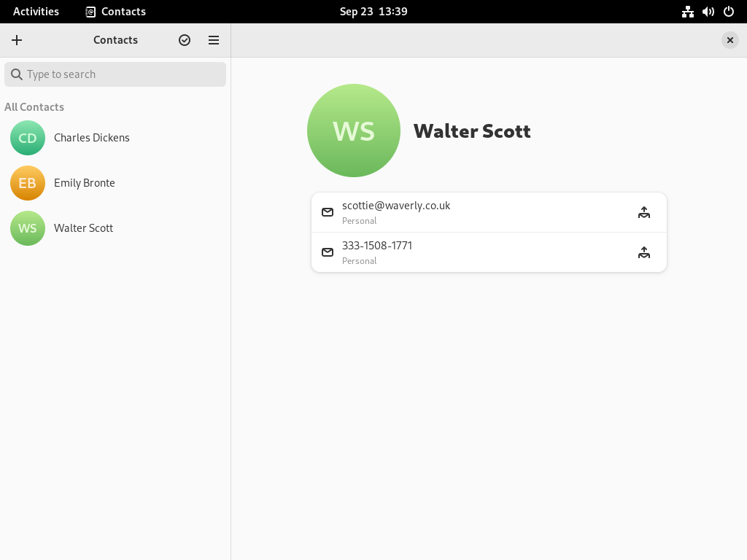Screen dimensions: 747x560
Task: Click the small WS avatar in sidebar
Action: pyautogui.click(x=28, y=228)
